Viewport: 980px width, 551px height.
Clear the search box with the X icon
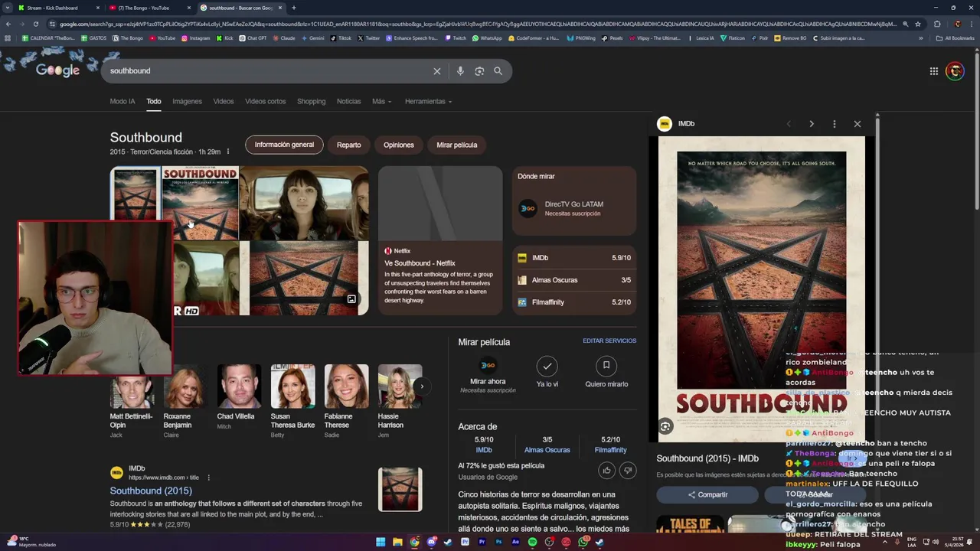point(437,71)
